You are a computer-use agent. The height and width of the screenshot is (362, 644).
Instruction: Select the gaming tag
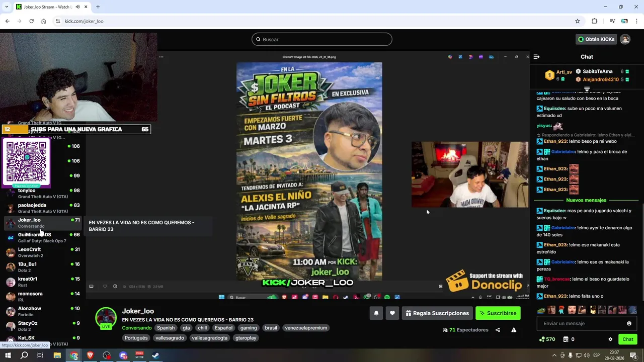(x=249, y=328)
